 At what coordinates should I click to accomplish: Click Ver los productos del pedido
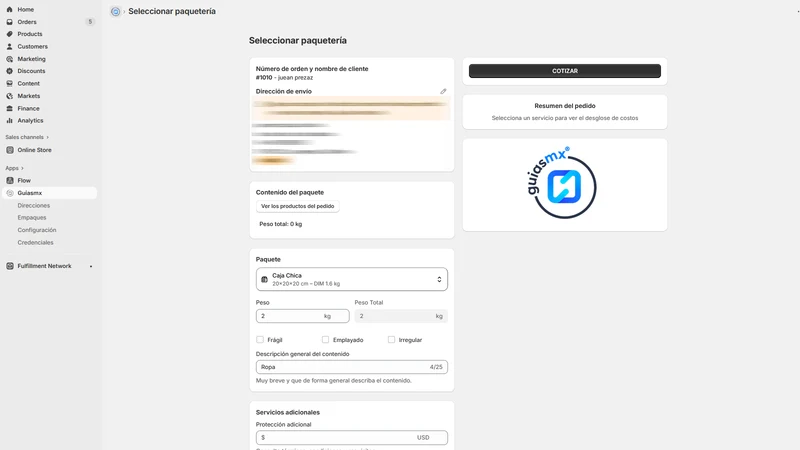click(297, 206)
